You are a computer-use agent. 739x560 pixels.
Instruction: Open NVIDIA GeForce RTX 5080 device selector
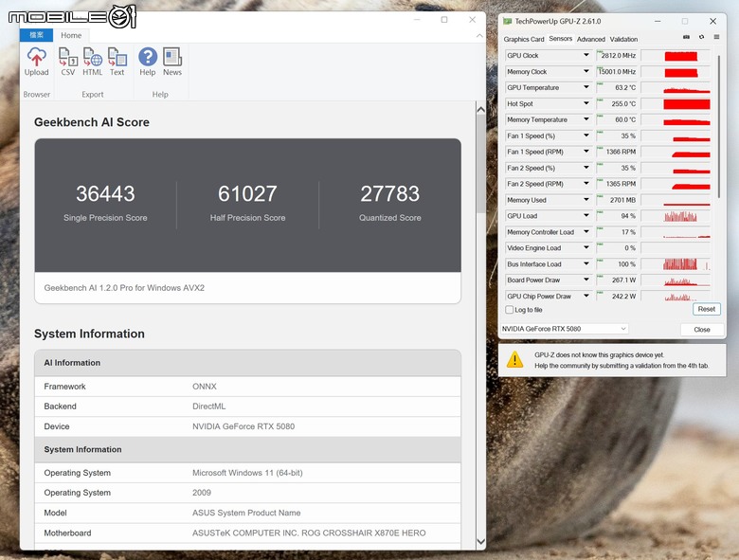point(565,329)
